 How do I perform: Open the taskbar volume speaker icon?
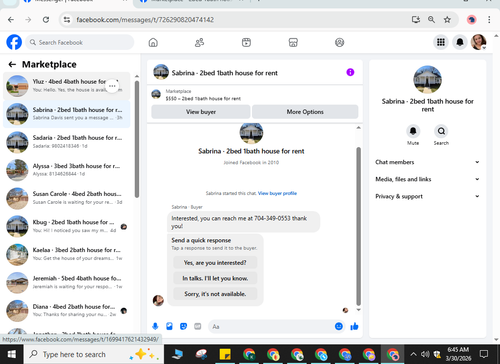pos(425,354)
